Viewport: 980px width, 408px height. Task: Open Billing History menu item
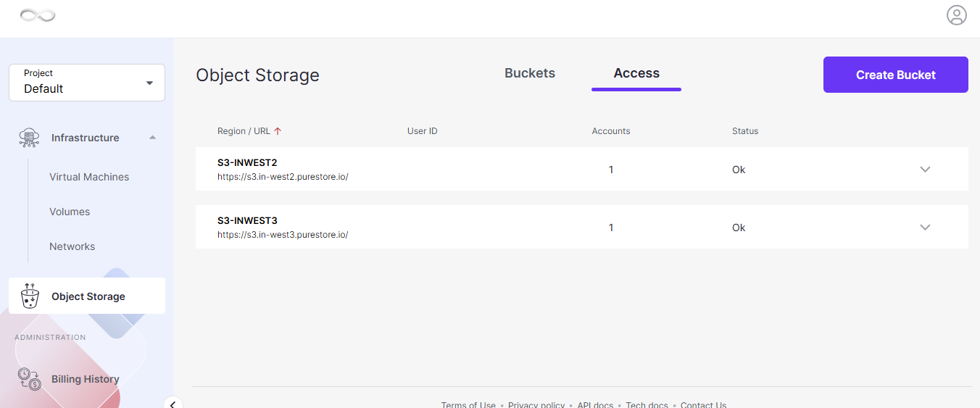[86, 379]
